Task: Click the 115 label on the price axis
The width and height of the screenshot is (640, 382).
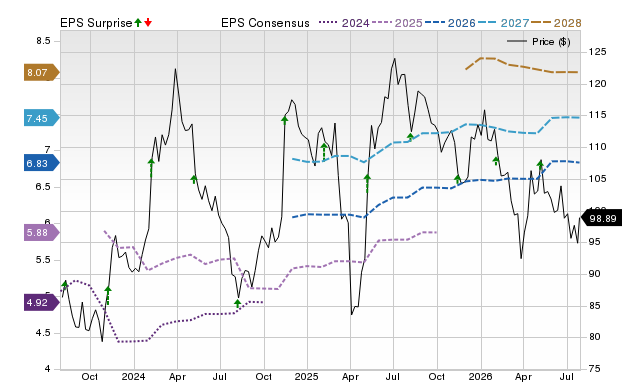Action: [598, 115]
